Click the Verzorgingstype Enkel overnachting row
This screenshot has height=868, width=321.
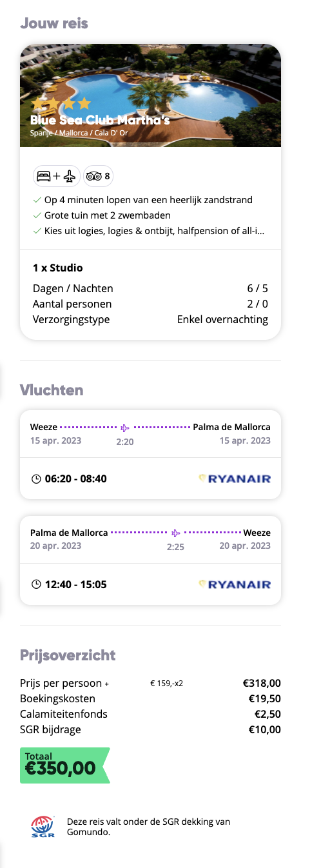(x=151, y=320)
